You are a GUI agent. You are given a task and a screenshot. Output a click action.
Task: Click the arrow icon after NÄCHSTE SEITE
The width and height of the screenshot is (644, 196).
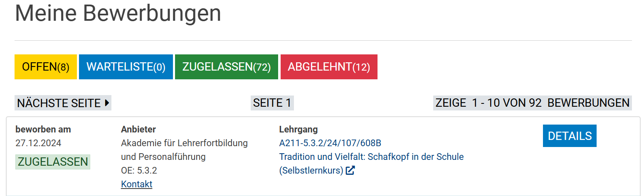107,103
